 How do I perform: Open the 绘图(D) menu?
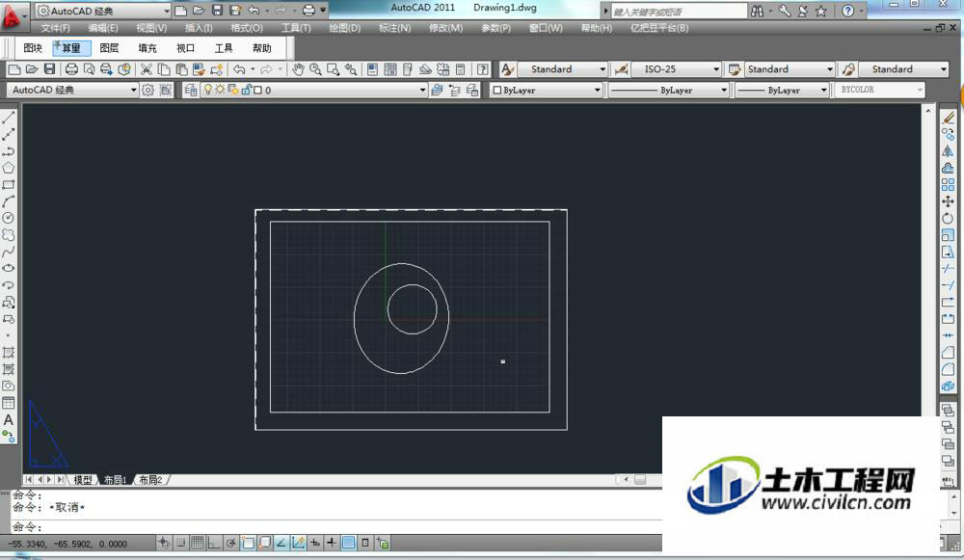click(x=344, y=28)
